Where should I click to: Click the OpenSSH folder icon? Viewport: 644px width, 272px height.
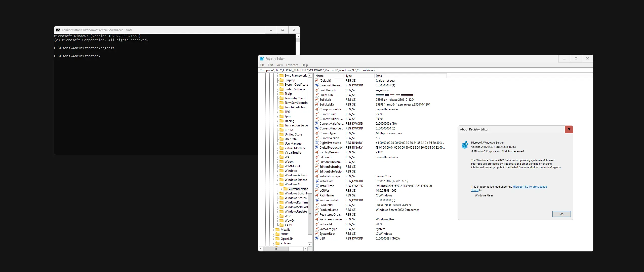pos(277,239)
